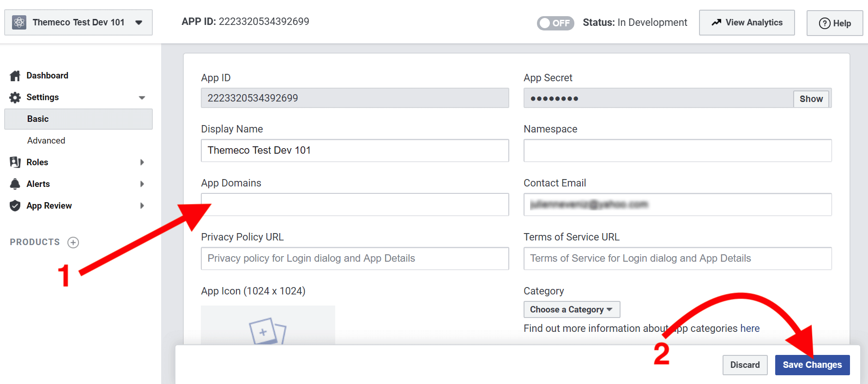868x384 pixels.
Task: Click the PRODUCTS heading
Action: point(35,242)
